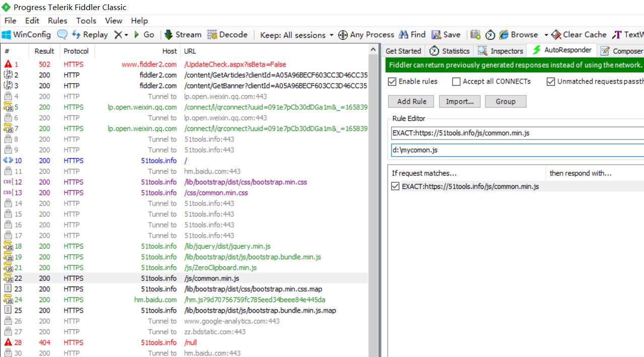Click the Add Rule button
644x357 pixels.
tap(411, 101)
